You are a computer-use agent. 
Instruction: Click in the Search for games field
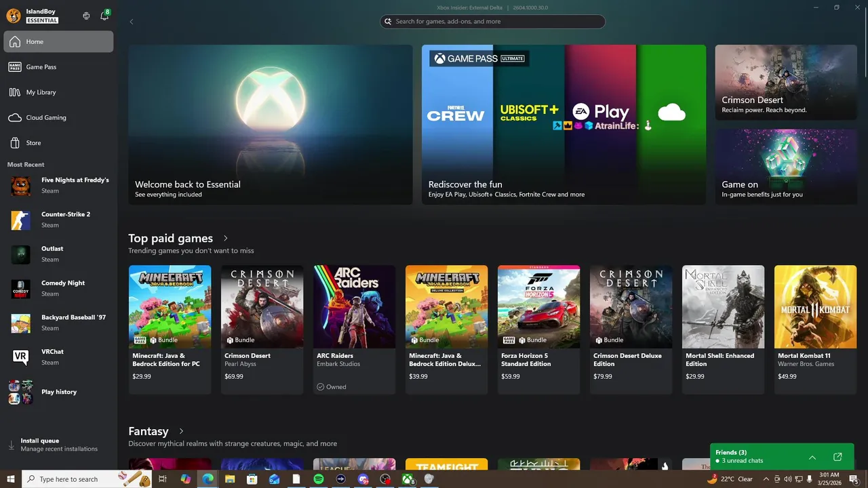click(492, 22)
